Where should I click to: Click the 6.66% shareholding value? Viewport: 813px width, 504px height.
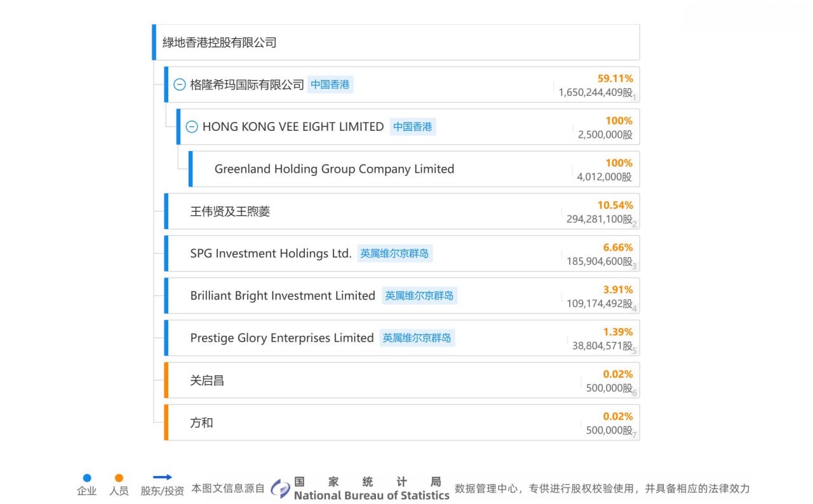tap(618, 248)
